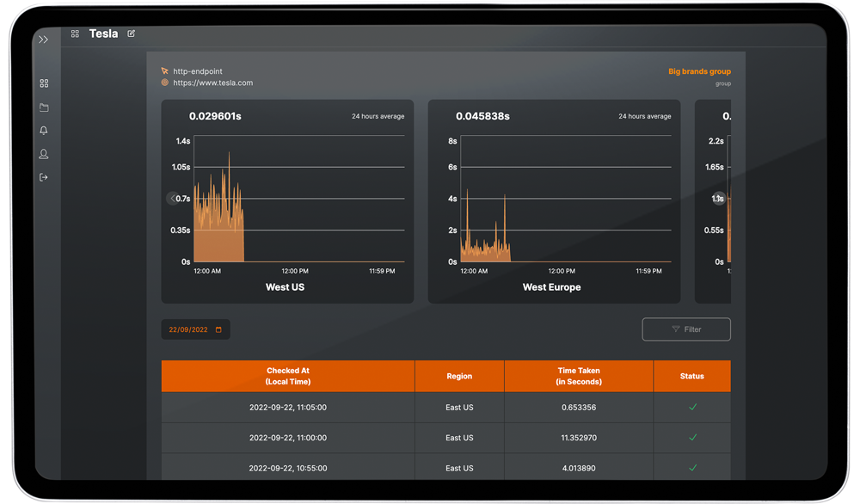Image resolution: width=860 pixels, height=504 pixels.
Task: Click the grid icon beside Tesla title
Action: 75,34
